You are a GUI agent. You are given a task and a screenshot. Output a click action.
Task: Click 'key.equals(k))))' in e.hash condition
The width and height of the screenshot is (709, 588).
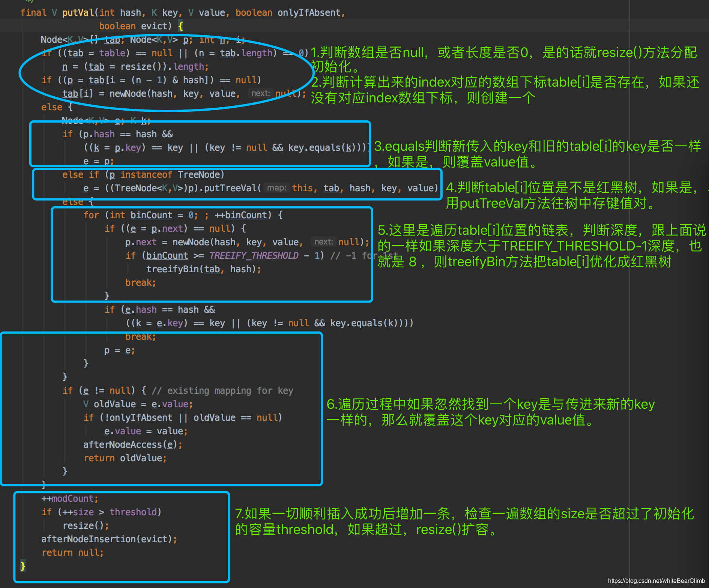tap(371, 323)
